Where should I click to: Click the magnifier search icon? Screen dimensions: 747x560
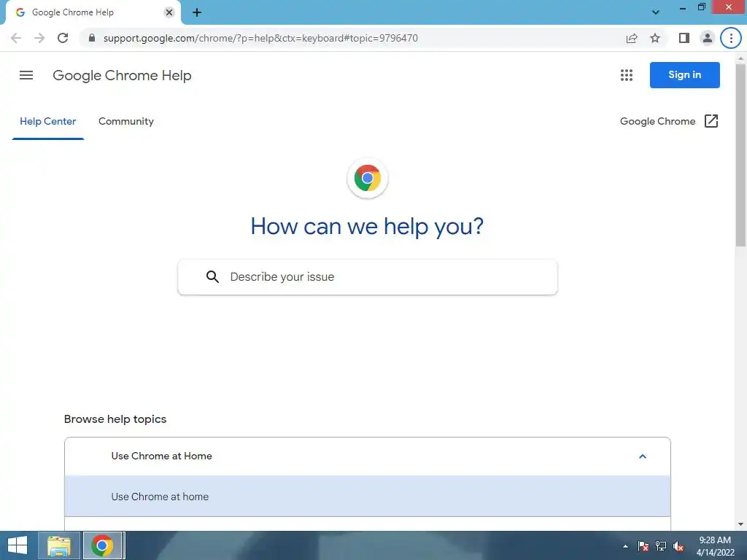click(x=212, y=276)
